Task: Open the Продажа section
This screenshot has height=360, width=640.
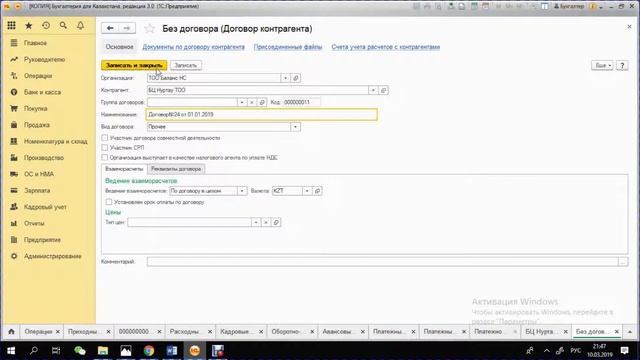Action: point(36,125)
